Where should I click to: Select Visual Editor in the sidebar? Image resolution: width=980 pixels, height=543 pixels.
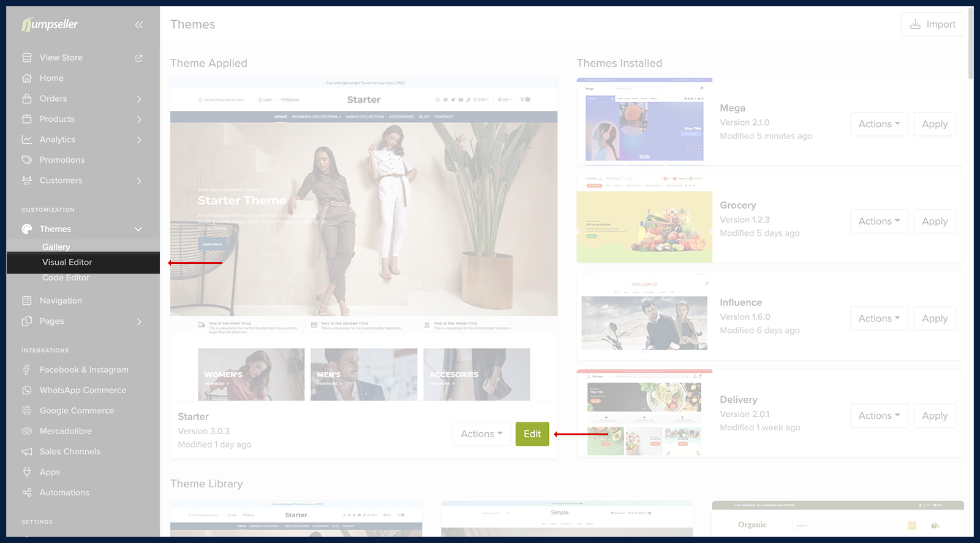83,262
